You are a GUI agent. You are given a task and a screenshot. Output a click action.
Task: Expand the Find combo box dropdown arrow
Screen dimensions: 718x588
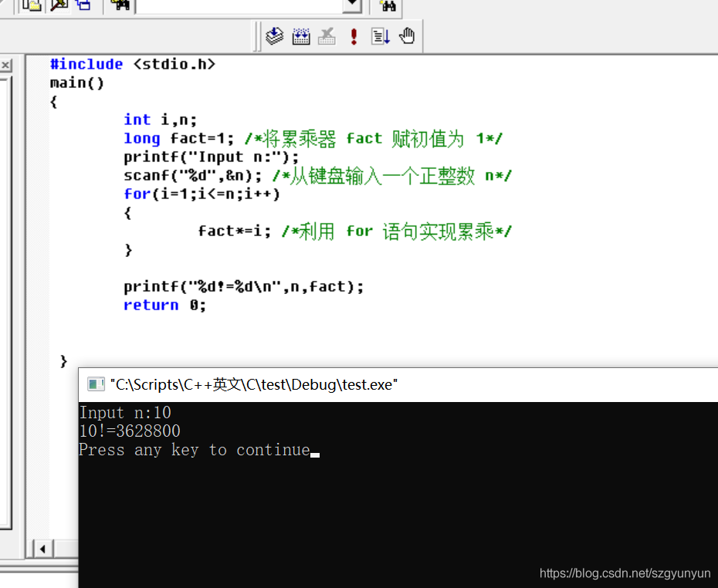[352, 5]
